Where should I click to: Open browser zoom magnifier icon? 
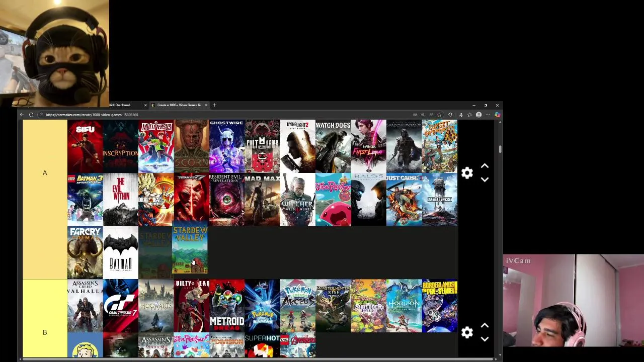[x=423, y=115]
